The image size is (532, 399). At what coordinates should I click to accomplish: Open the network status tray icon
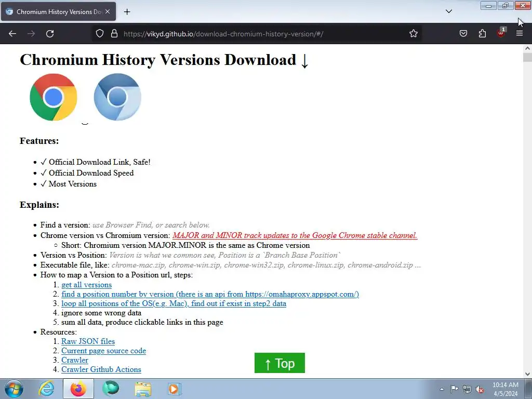(467, 389)
